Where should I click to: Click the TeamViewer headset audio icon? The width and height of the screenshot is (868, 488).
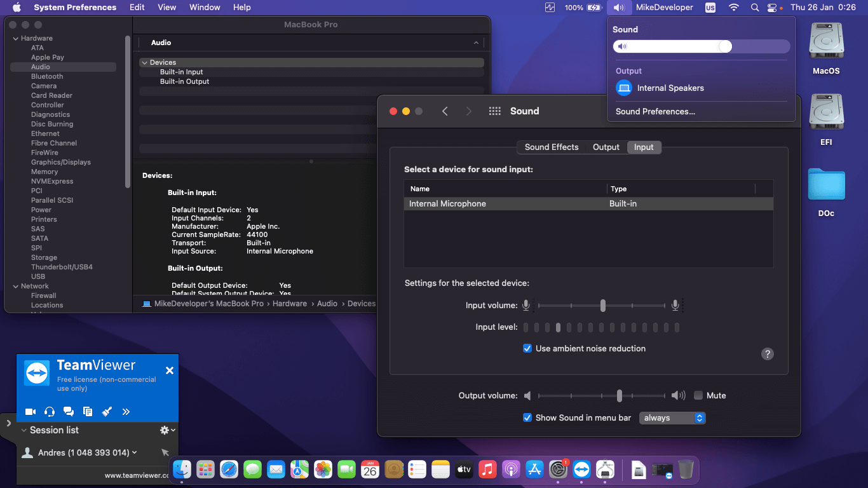pyautogui.click(x=50, y=412)
